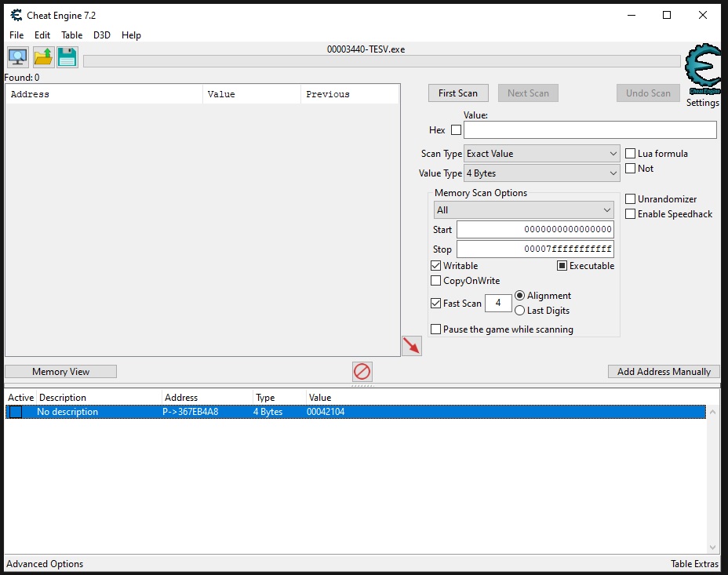Click the Fast Scan alignment value field

click(498, 303)
